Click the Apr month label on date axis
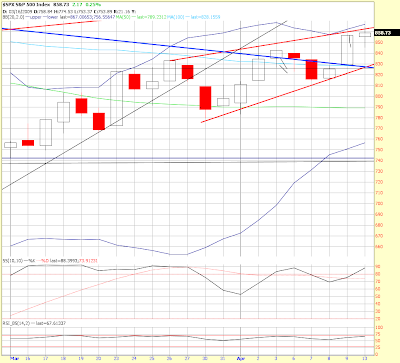This screenshot has width=400, height=363. click(x=241, y=359)
